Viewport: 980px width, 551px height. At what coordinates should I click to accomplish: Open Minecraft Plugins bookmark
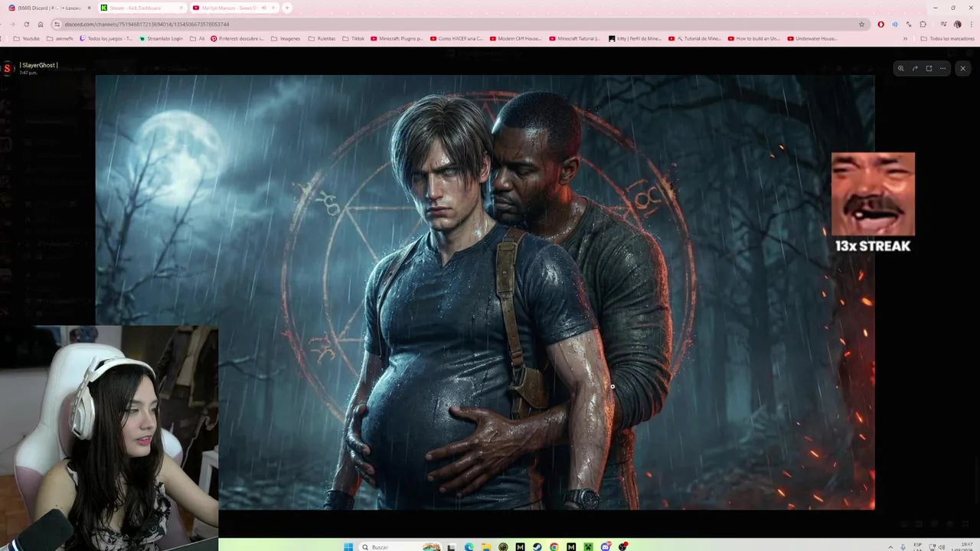pos(397,38)
